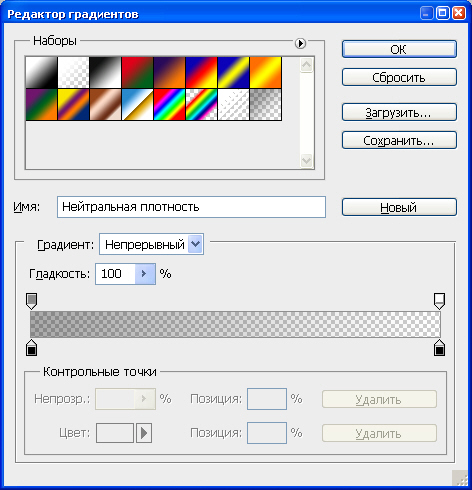This screenshot has height=490, width=472.
Task: Confirm with the OK button
Action: tap(399, 49)
